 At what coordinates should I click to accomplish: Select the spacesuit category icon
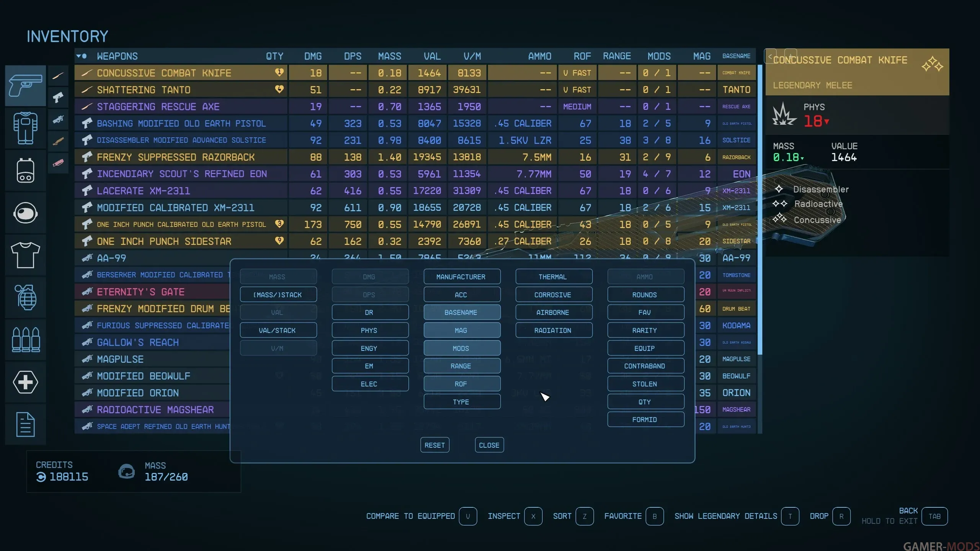click(x=25, y=128)
